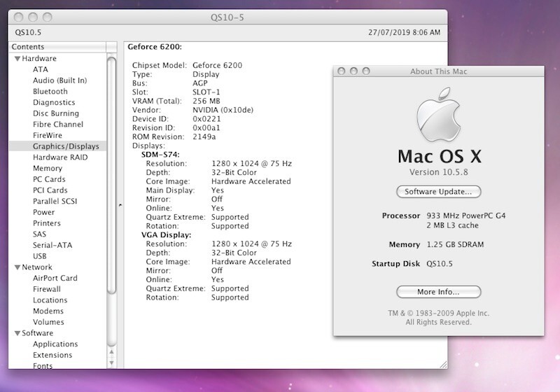The image size is (560, 392).
Task: Click the sidebar scroll up arrow
Action: tap(111, 352)
